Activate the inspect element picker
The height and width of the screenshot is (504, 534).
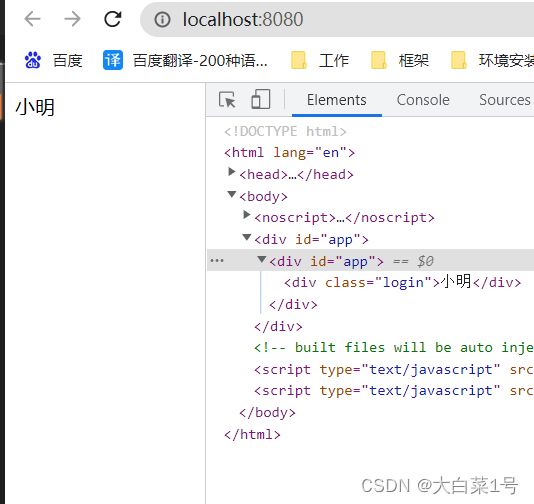227,100
